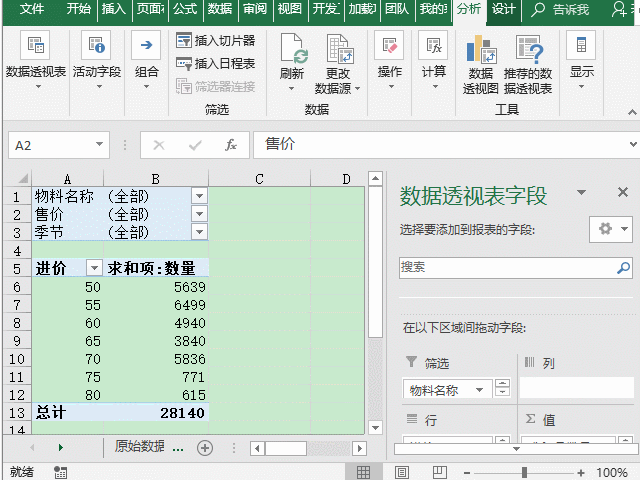The width and height of the screenshot is (640, 480).
Task: Add a new sheet with plus icon
Action: (x=205, y=448)
